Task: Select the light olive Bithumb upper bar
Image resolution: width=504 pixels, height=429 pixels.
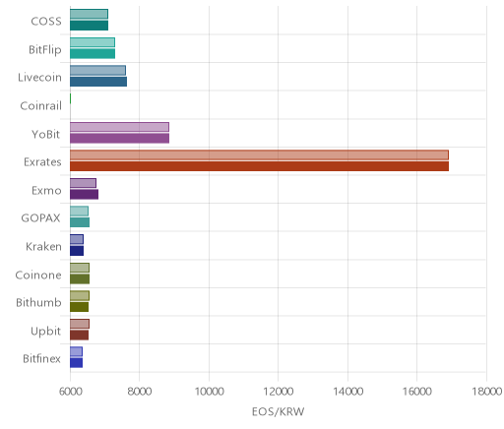Action: (x=80, y=296)
